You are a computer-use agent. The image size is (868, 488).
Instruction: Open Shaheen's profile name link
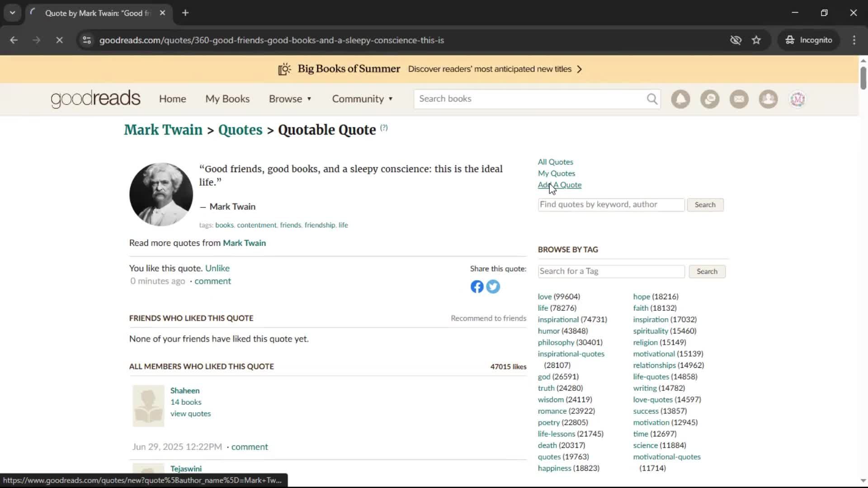(185, 390)
